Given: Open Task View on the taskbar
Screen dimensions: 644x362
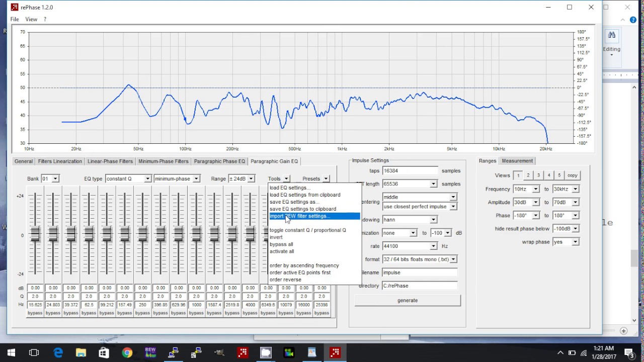Looking at the screenshot, I should pyautogui.click(x=34, y=353).
